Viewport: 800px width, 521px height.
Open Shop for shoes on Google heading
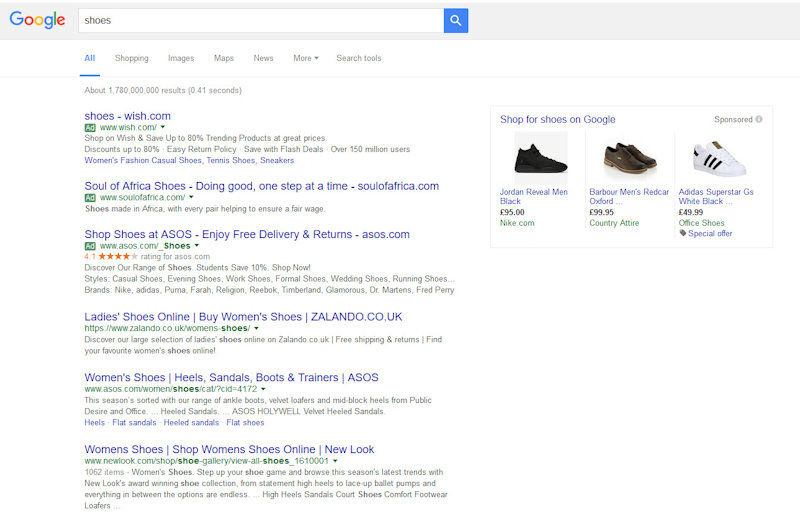[x=558, y=119]
